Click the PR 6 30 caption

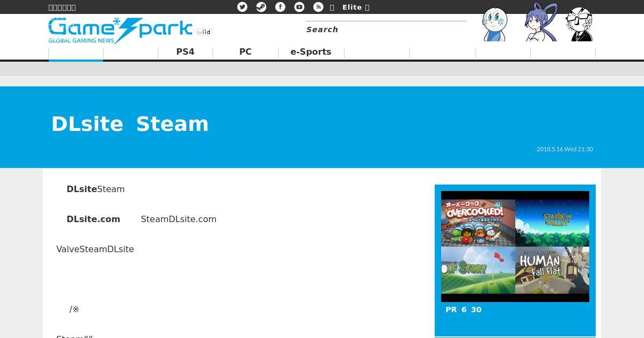tap(464, 310)
